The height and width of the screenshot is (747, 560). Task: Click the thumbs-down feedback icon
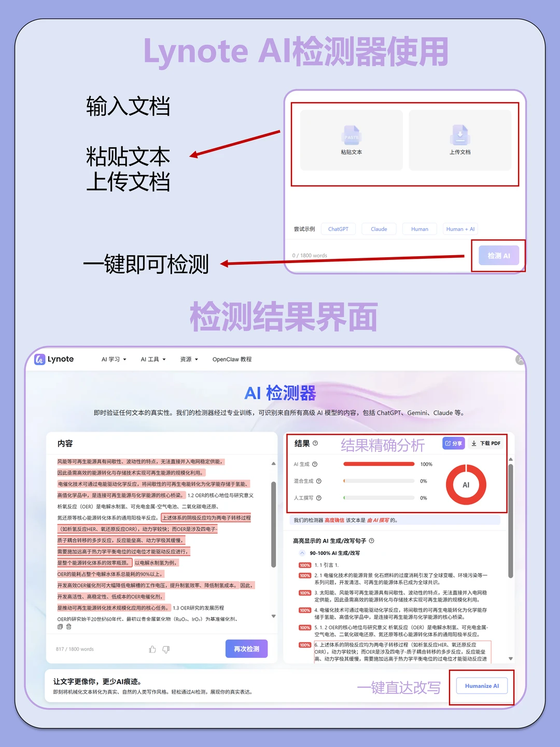click(x=166, y=649)
